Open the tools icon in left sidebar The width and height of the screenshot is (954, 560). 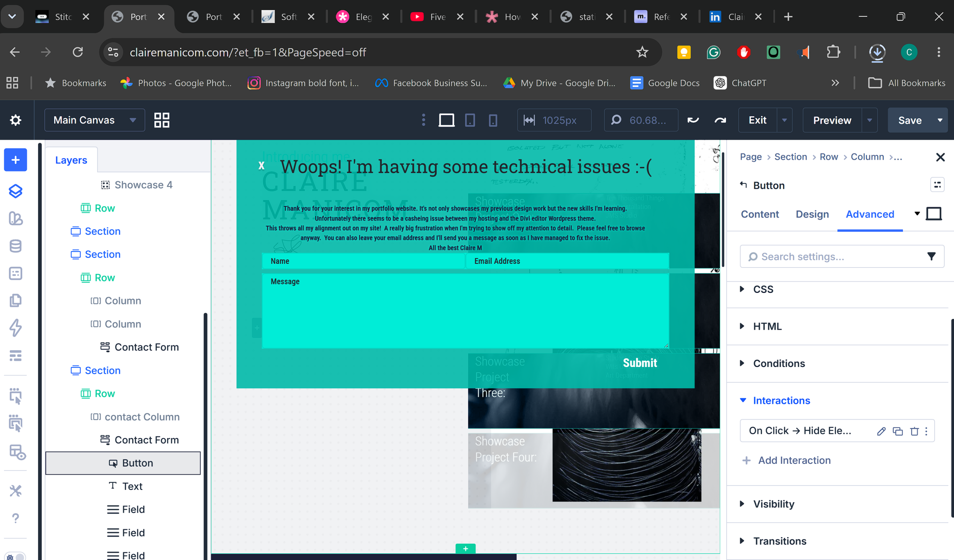pyautogui.click(x=16, y=491)
